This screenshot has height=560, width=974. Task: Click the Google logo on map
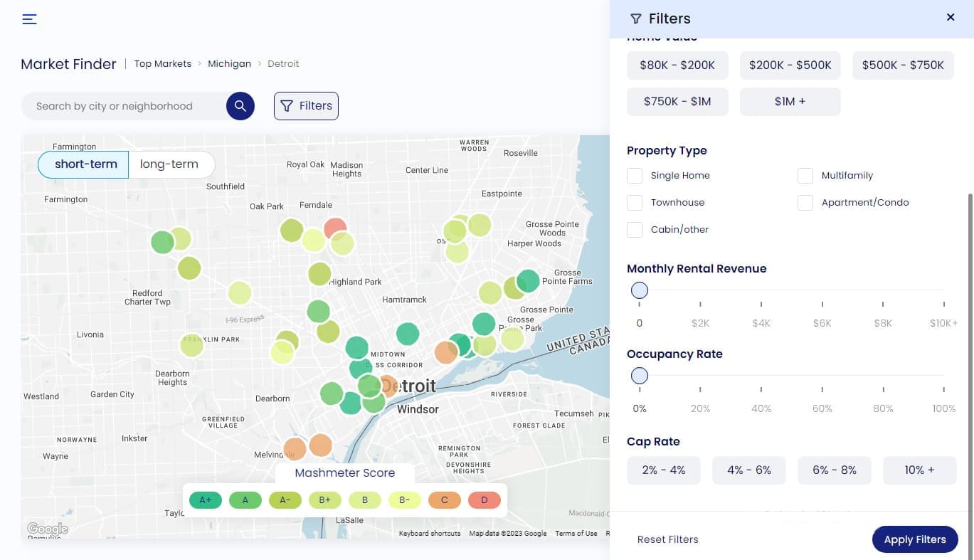point(47,529)
